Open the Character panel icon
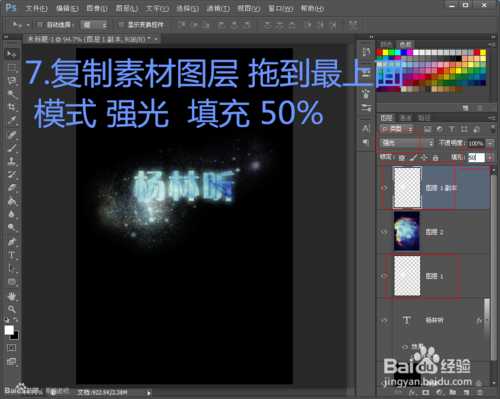Viewport: 500px width, 399px height. point(366,129)
